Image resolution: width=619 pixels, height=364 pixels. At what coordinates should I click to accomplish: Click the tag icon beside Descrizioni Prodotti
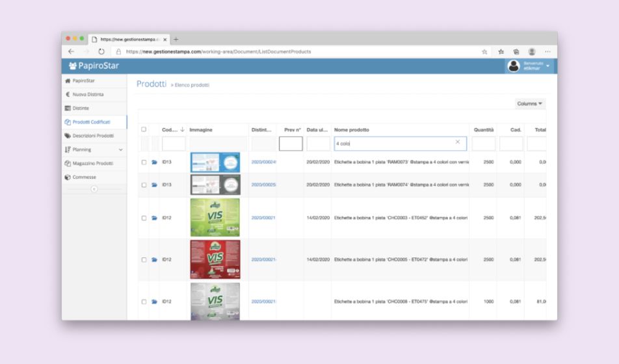(x=68, y=136)
